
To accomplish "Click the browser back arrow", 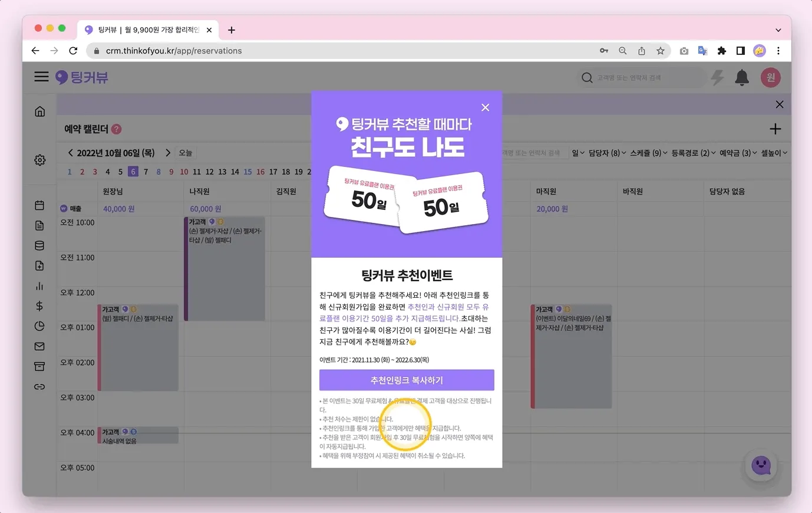I will coord(35,51).
